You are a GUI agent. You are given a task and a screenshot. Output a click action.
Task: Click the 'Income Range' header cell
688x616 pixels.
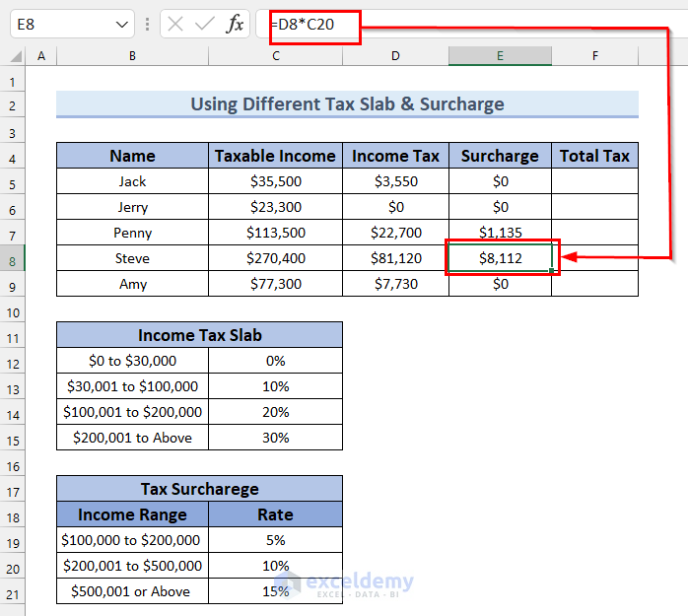coord(132,514)
